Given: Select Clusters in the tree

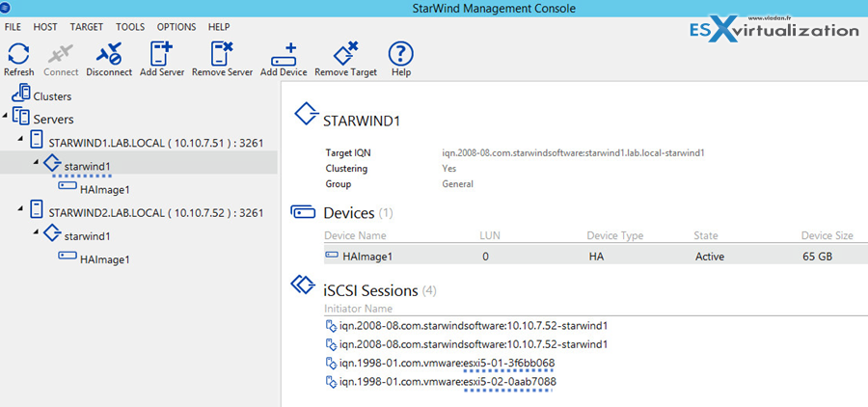Looking at the screenshot, I should pos(53,96).
